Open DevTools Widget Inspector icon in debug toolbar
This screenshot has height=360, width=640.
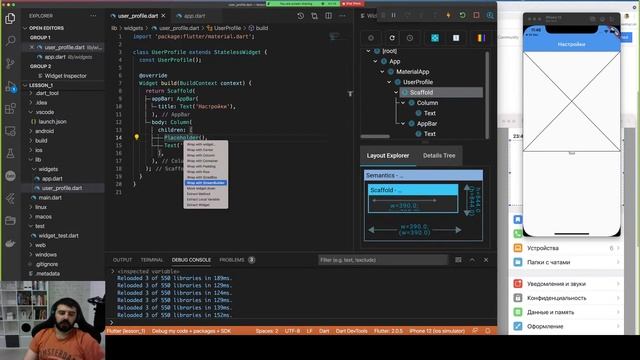(x=490, y=16)
